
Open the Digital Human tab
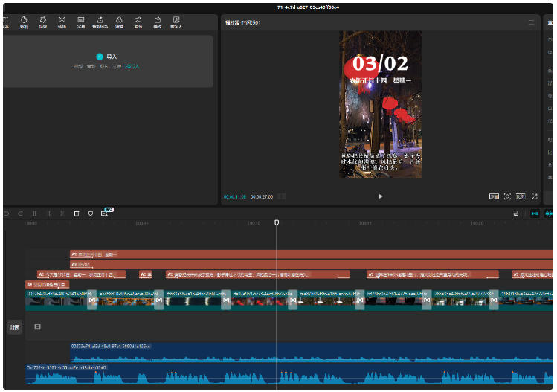coord(176,22)
